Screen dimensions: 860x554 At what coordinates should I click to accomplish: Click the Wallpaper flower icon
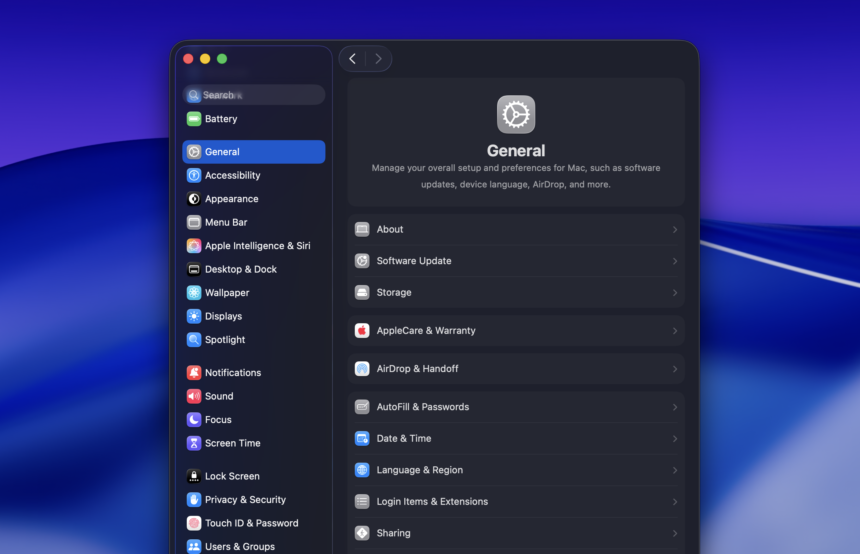coord(194,293)
